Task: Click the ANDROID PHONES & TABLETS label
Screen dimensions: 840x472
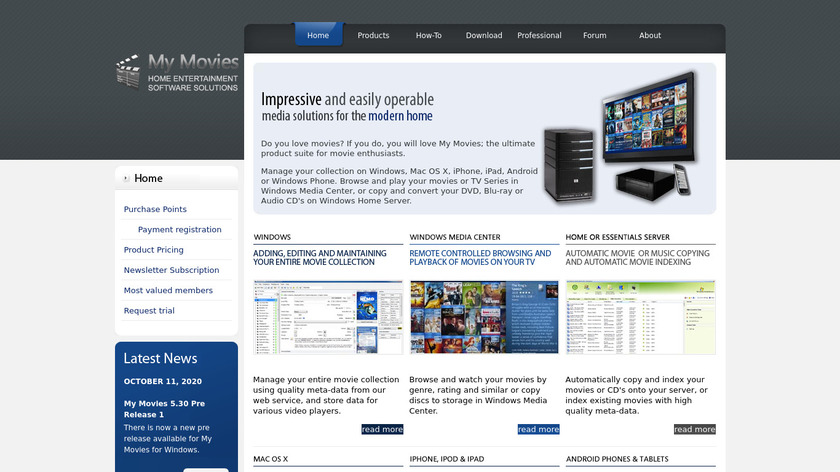Action: pyautogui.click(x=617, y=459)
